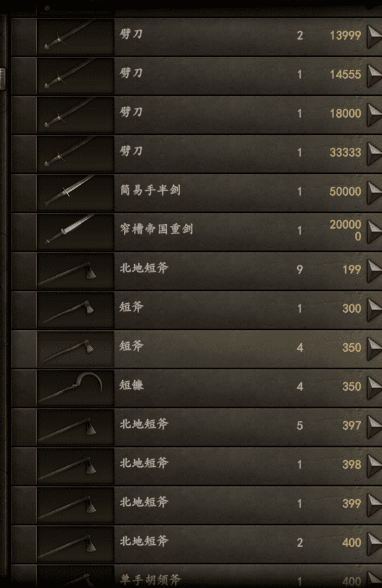Choose 北地短斧 listing priced 399

[196, 504]
